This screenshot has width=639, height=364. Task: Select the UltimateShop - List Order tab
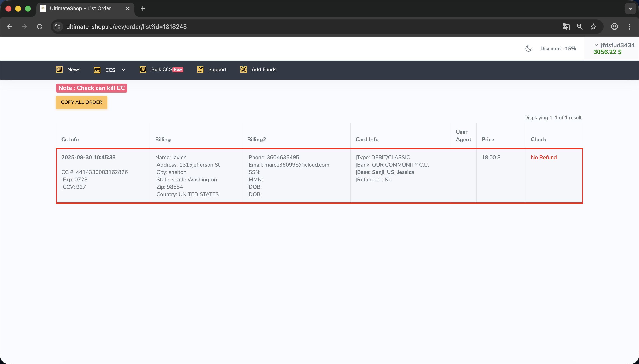tap(85, 8)
